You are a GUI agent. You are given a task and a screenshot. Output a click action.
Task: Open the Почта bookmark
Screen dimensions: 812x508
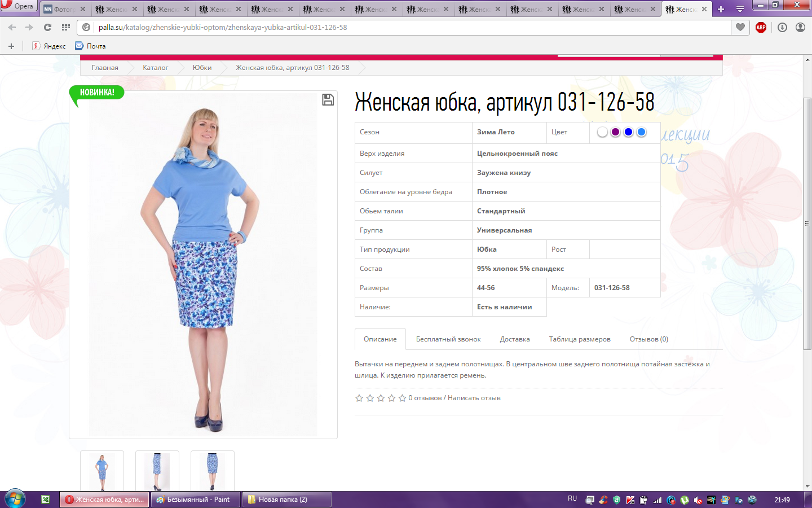pyautogui.click(x=90, y=46)
